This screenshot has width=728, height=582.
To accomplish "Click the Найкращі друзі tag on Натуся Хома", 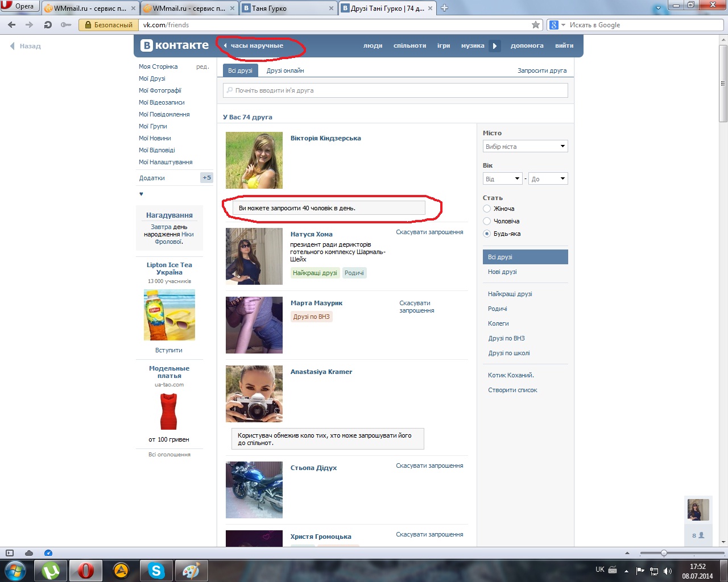I will [x=315, y=273].
